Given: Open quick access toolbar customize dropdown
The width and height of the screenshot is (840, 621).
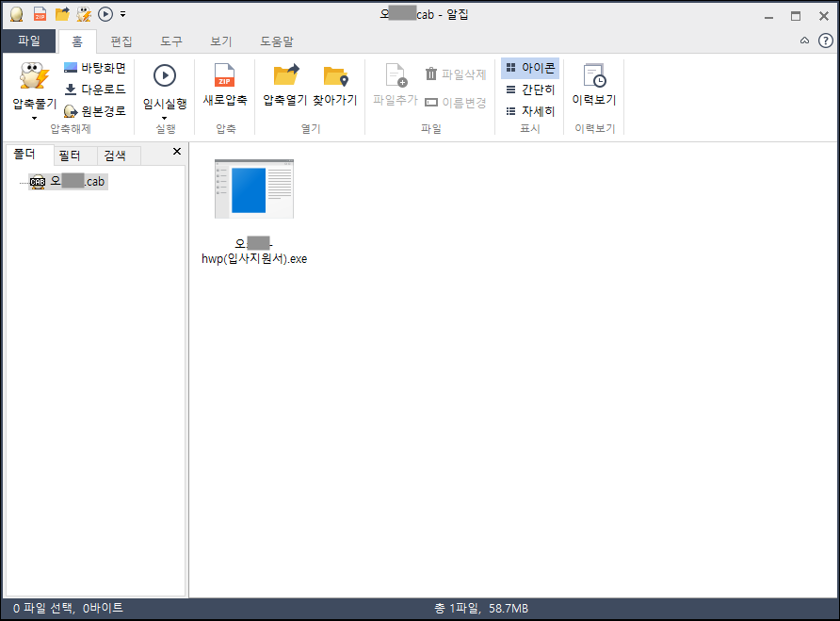Looking at the screenshot, I should click(123, 14).
